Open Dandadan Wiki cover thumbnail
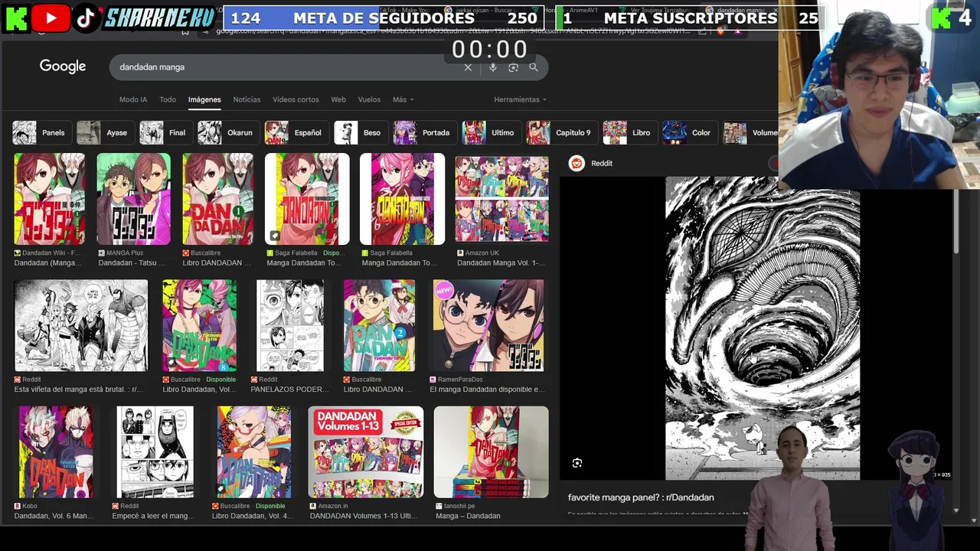The height and width of the screenshot is (551, 980). tap(49, 199)
